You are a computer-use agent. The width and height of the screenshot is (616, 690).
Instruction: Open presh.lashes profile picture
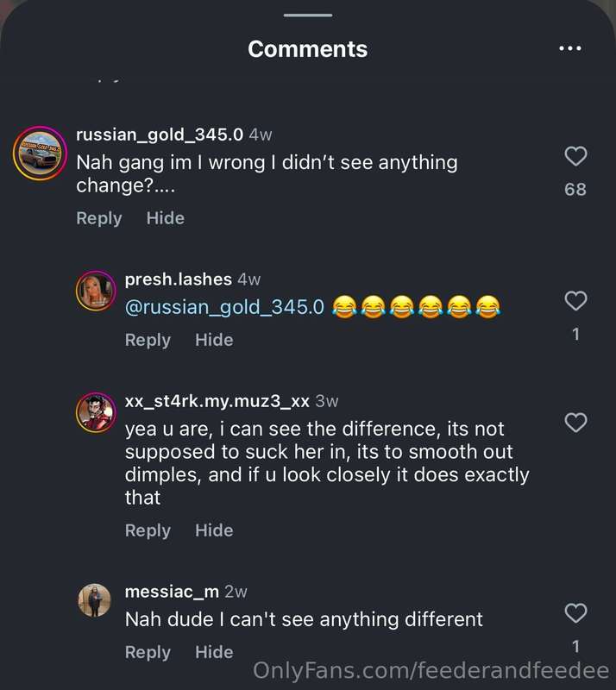click(96, 291)
